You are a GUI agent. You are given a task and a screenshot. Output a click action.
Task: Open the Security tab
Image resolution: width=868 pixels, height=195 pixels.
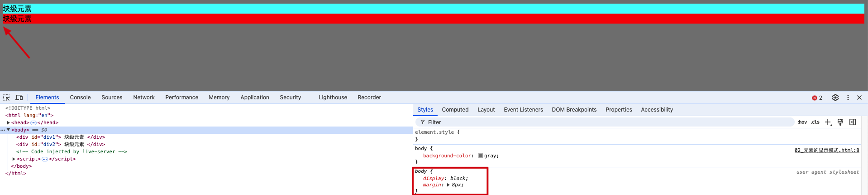[x=290, y=97]
